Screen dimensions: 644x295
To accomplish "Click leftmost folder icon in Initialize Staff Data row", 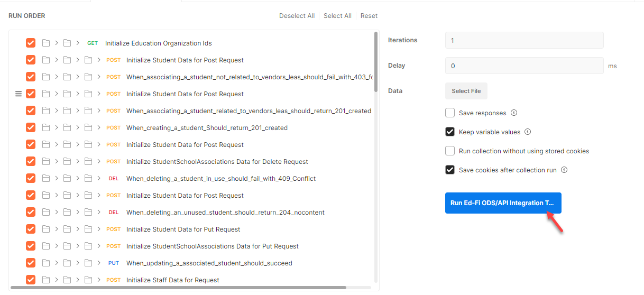I will point(45,280).
